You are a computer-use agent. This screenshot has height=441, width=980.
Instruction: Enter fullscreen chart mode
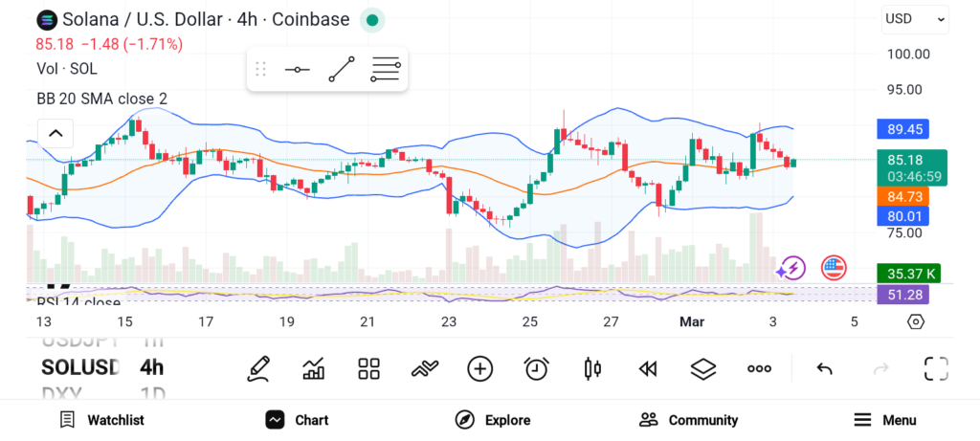click(x=935, y=368)
